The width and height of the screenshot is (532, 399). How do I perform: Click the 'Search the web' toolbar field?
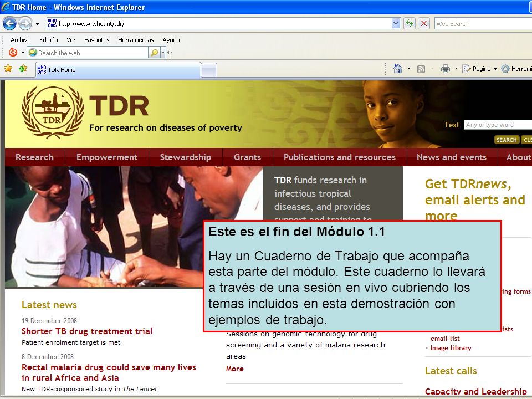coord(88,53)
